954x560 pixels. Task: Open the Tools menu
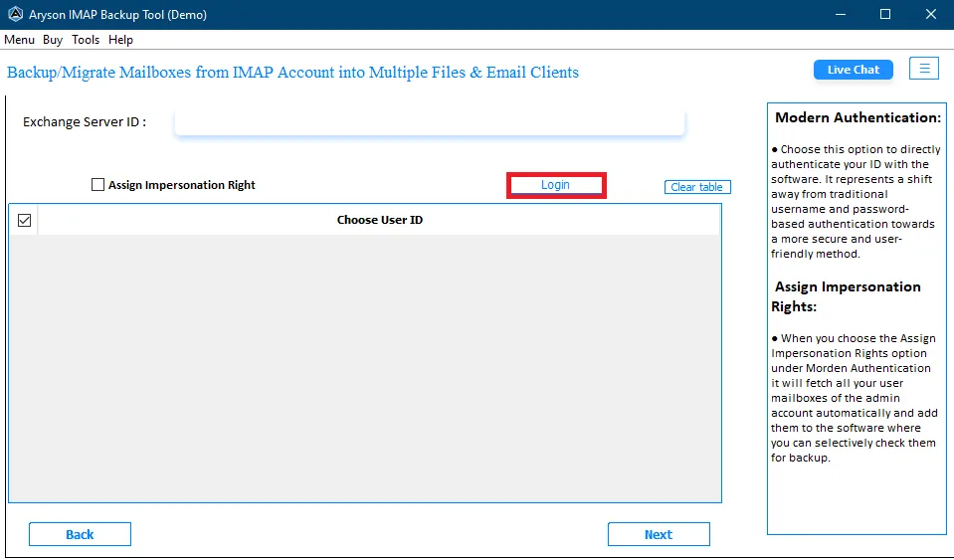(x=86, y=40)
